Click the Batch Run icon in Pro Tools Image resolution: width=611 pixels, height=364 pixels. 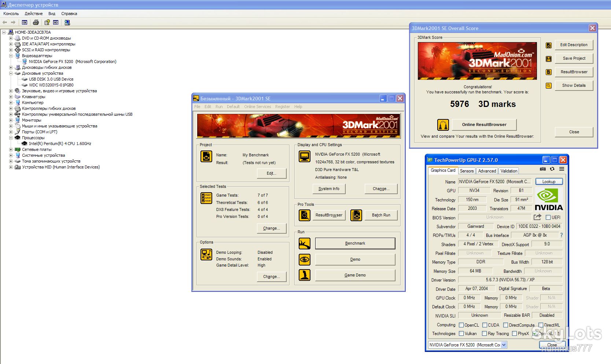356,215
